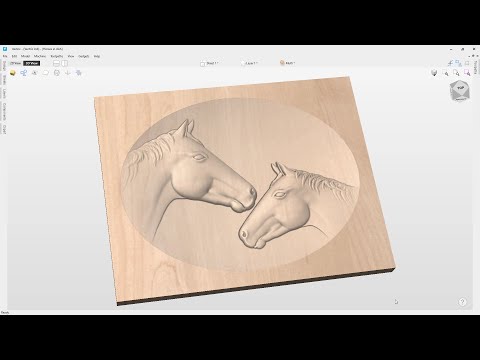
Task: Click the grey shape icon ending the left toolbar
Action: point(79,73)
